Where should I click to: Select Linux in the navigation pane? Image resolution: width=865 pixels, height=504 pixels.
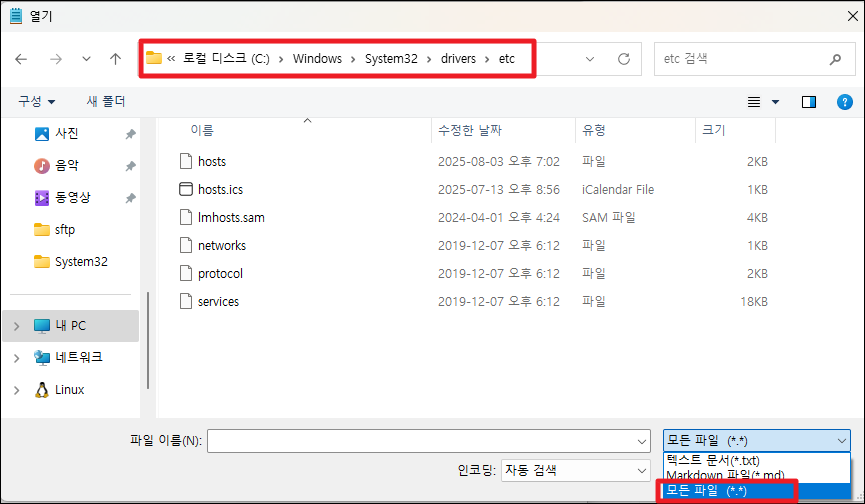70,389
